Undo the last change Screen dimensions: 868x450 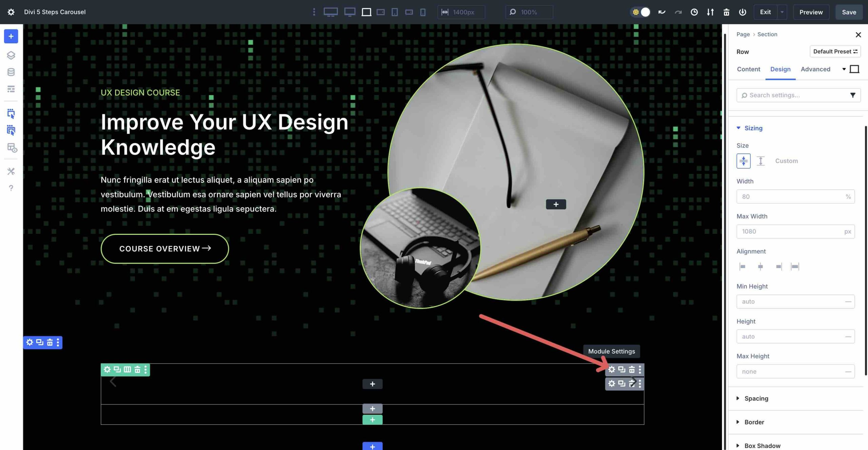661,12
